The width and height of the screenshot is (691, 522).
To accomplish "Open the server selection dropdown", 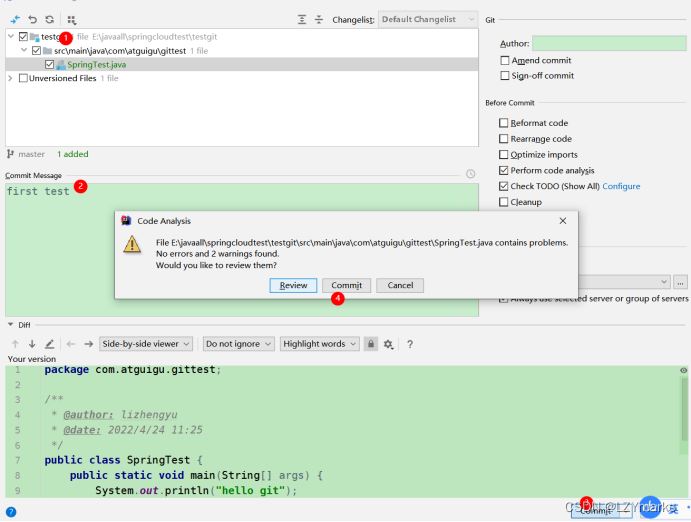I will (624, 282).
